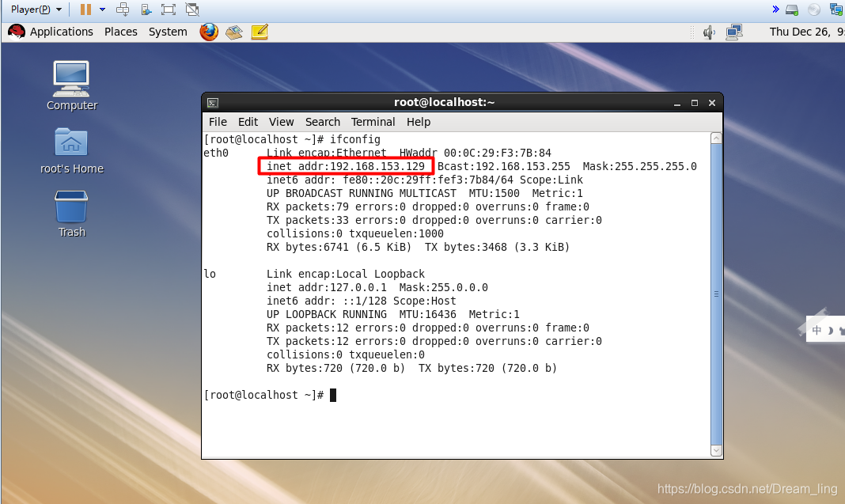
Task: Suspend the virtual machine with the pause icon
Action: (x=85, y=9)
